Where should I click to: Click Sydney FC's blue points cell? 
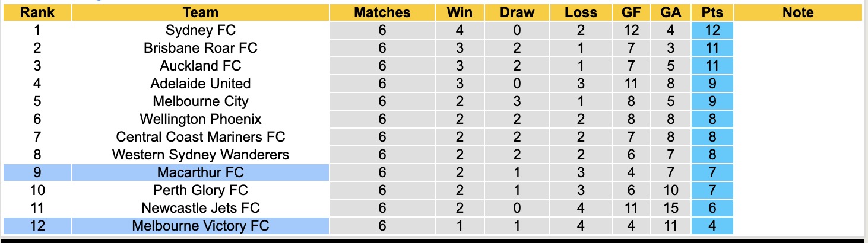click(712, 30)
